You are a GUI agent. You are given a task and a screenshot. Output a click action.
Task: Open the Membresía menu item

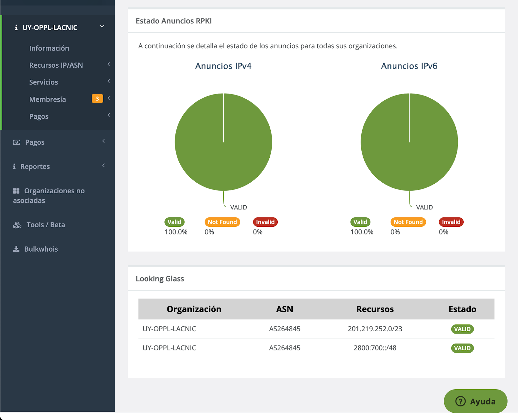(x=48, y=99)
